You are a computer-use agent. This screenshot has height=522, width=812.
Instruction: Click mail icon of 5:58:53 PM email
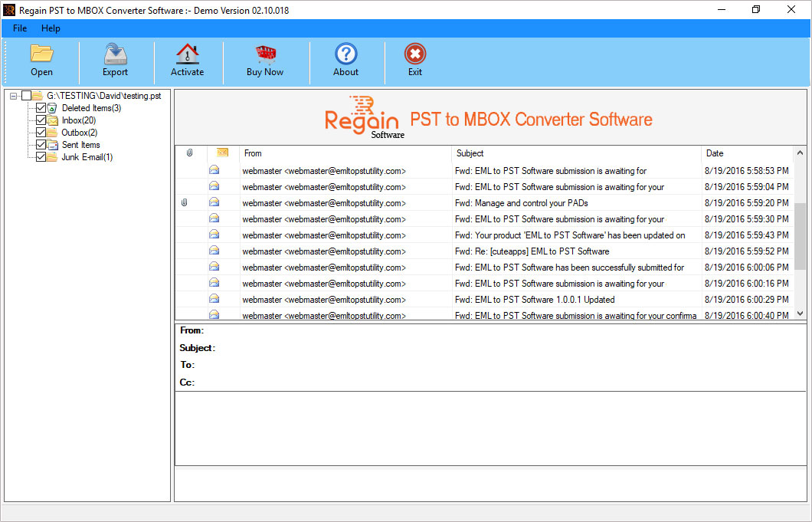point(214,170)
